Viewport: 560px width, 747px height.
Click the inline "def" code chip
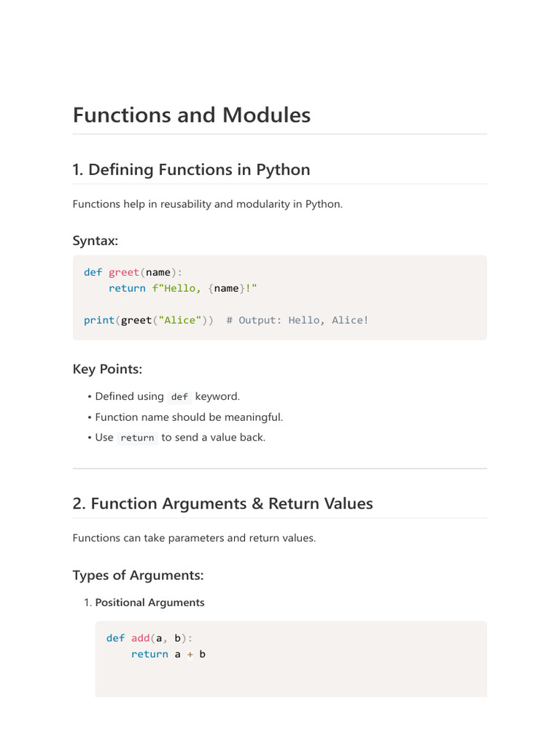pyautogui.click(x=179, y=397)
